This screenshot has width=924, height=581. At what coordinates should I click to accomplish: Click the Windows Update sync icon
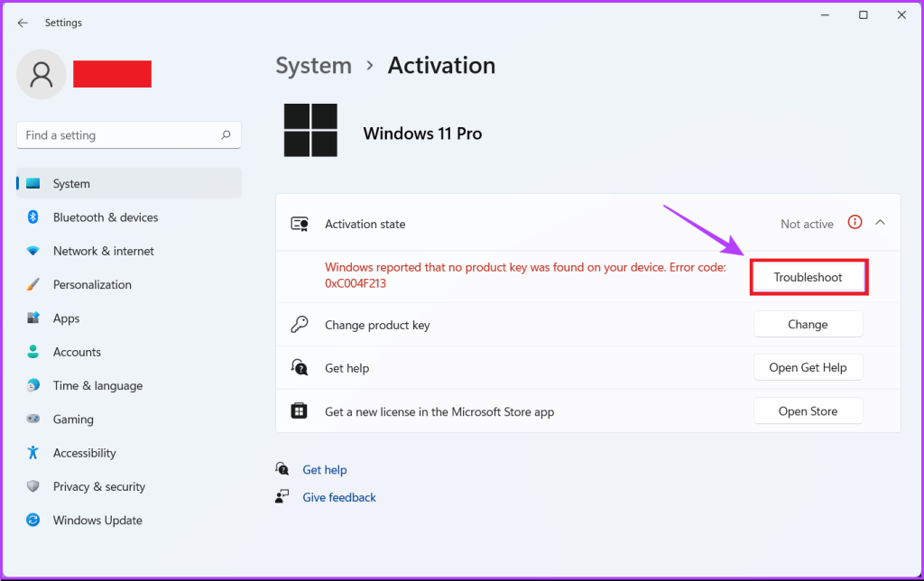pyautogui.click(x=33, y=521)
